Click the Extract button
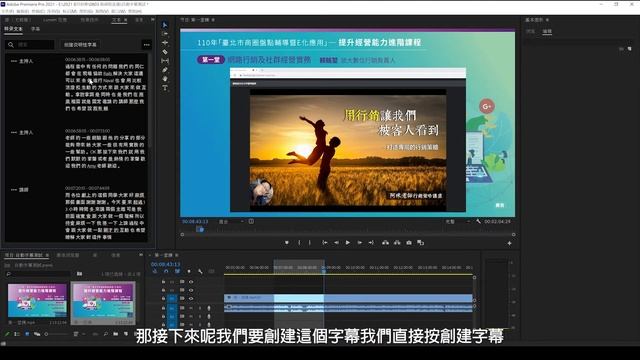This screenshot has height=360, width=640. coord(397,243)
